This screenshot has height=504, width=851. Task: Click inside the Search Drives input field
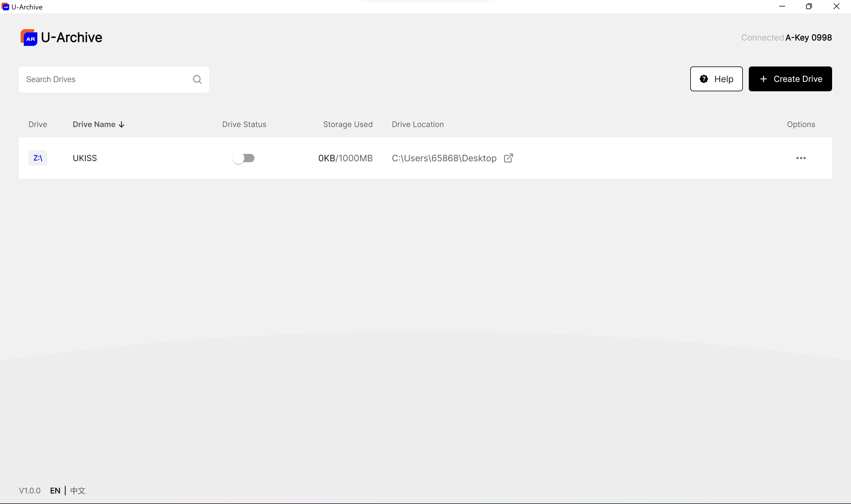114,79
